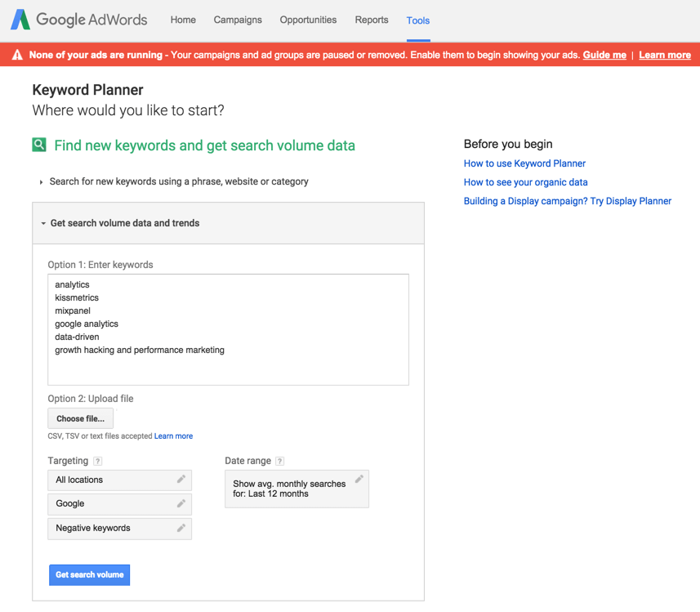The image size is (700, 612).
Task: Open the All locations targeting field
Action: (119, 480)
